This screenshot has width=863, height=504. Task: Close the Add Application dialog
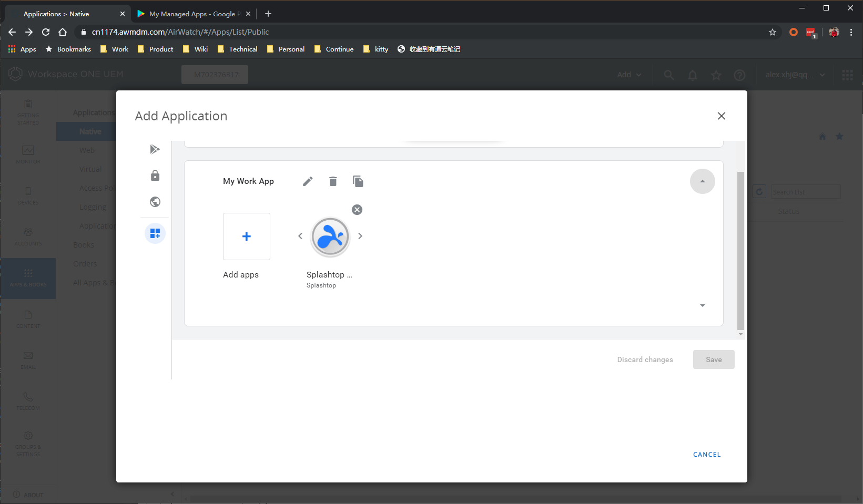click(x=722, y=116)
